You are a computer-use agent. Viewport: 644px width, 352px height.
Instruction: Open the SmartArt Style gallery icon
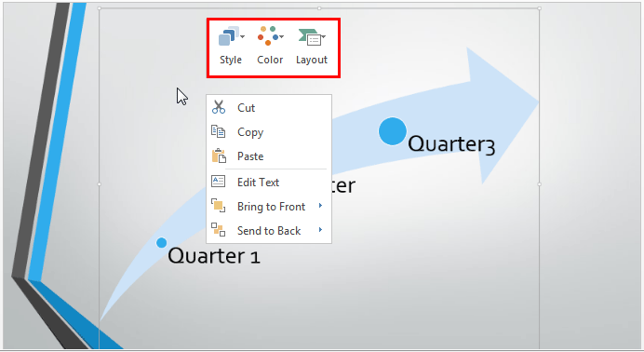pyautogui.click(x=229, y=36)
